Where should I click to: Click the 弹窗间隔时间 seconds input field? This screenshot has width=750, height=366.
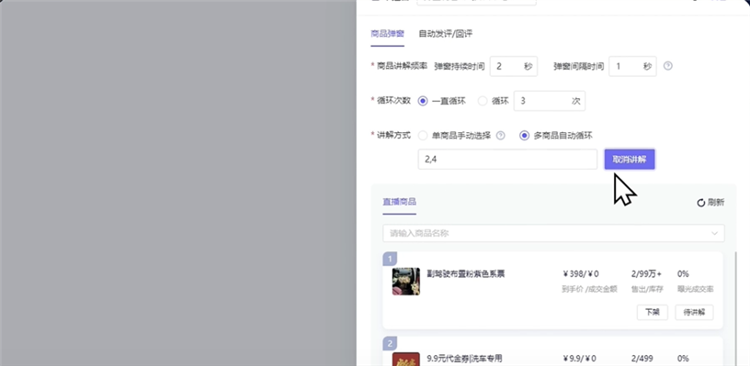click(x=632, y=67)
